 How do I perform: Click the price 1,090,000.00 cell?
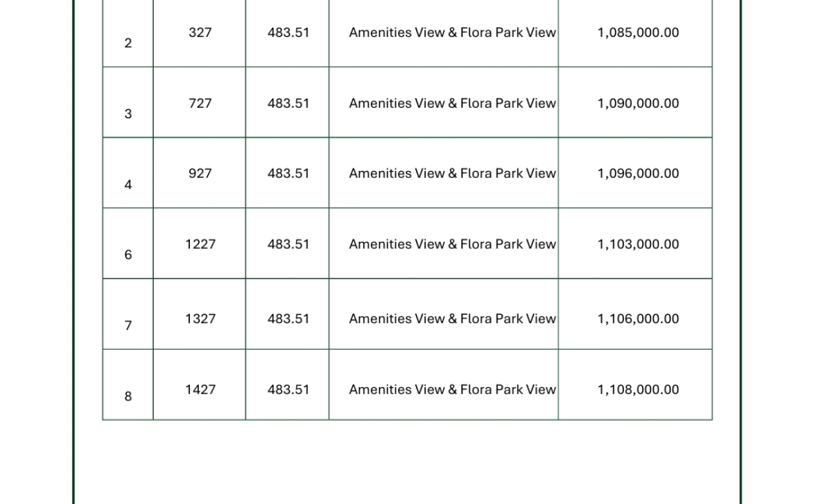(635, 103)
